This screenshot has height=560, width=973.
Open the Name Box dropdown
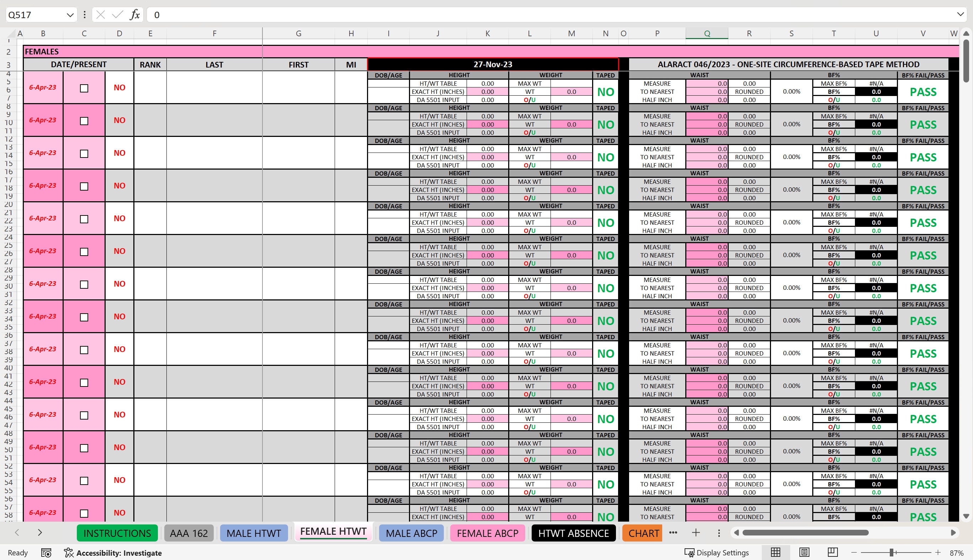tap(70, 15)
